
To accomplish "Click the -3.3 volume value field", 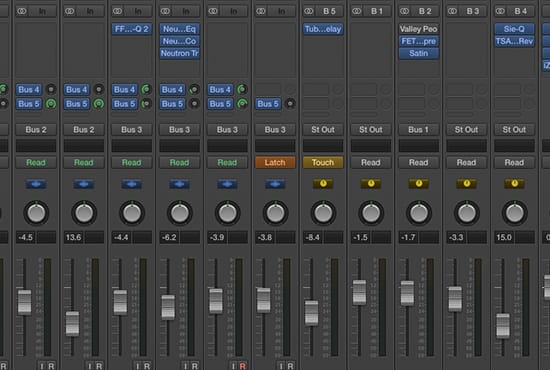I will pos(456,237).
